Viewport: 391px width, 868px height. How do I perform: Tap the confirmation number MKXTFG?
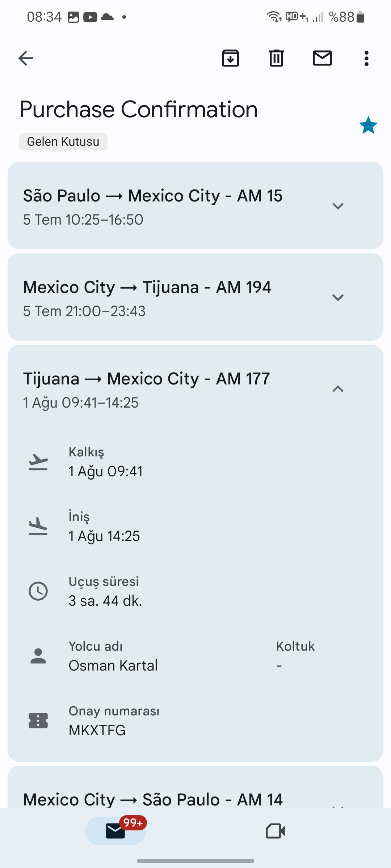tap(97, 730)
